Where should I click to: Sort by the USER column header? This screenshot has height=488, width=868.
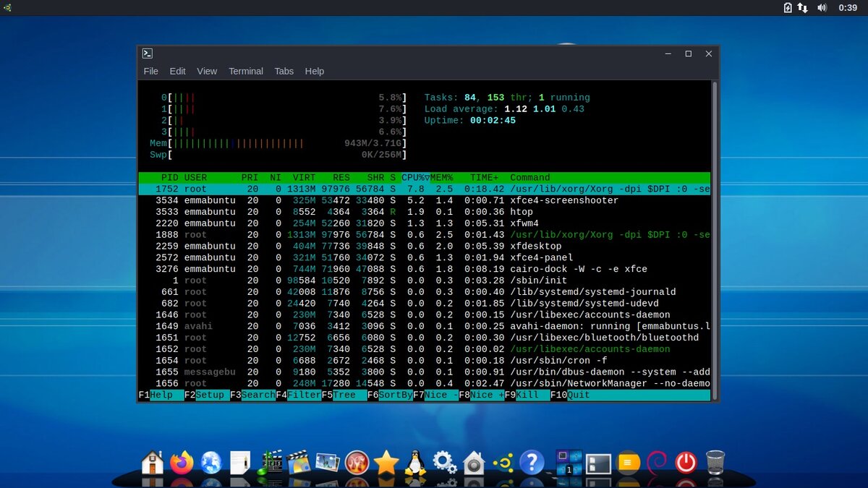point(195,178)
